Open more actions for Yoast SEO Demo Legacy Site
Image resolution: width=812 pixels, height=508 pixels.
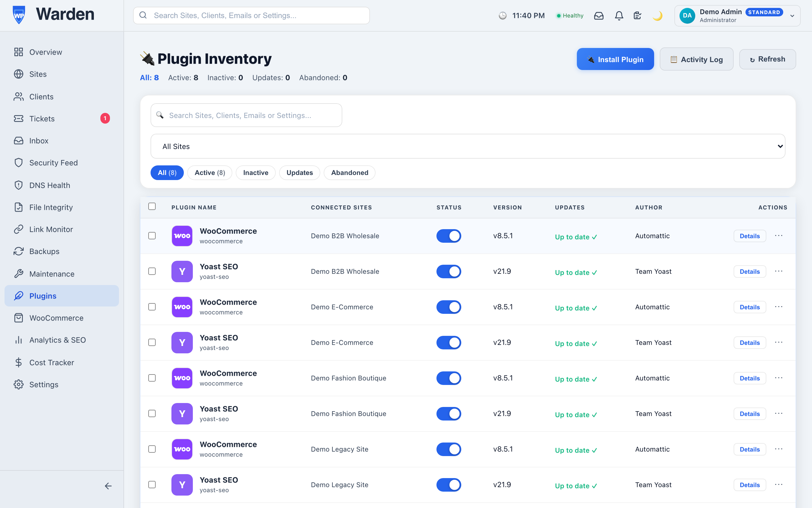tap(779, 485)
